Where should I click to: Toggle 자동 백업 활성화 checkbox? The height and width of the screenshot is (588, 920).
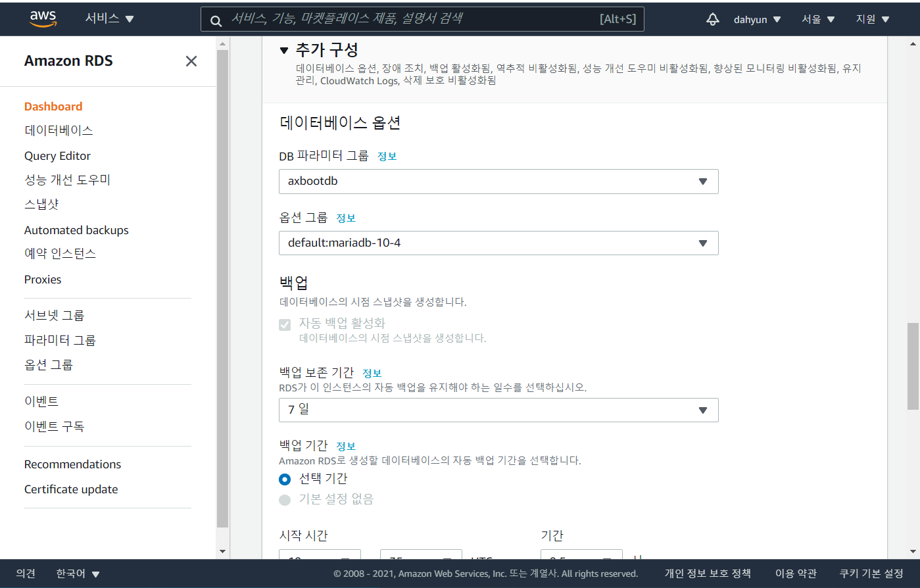point(285,324)
